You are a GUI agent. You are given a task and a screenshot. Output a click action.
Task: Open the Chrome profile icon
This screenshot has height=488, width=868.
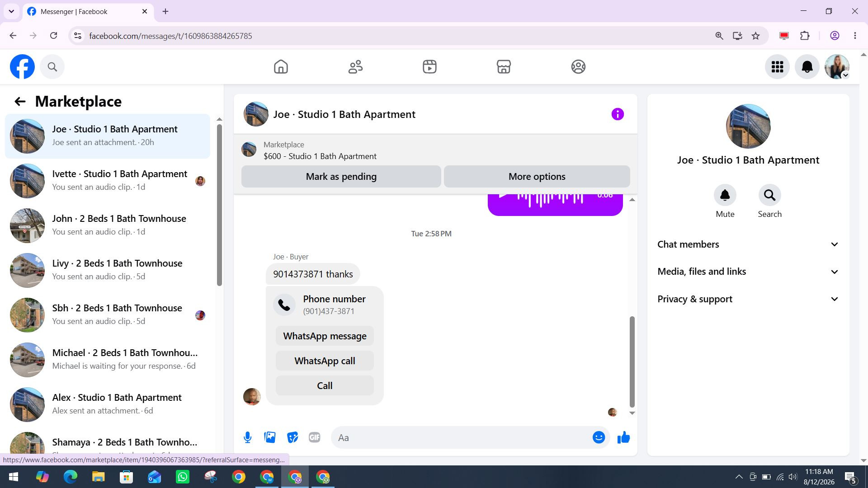(x=835, y=36)
